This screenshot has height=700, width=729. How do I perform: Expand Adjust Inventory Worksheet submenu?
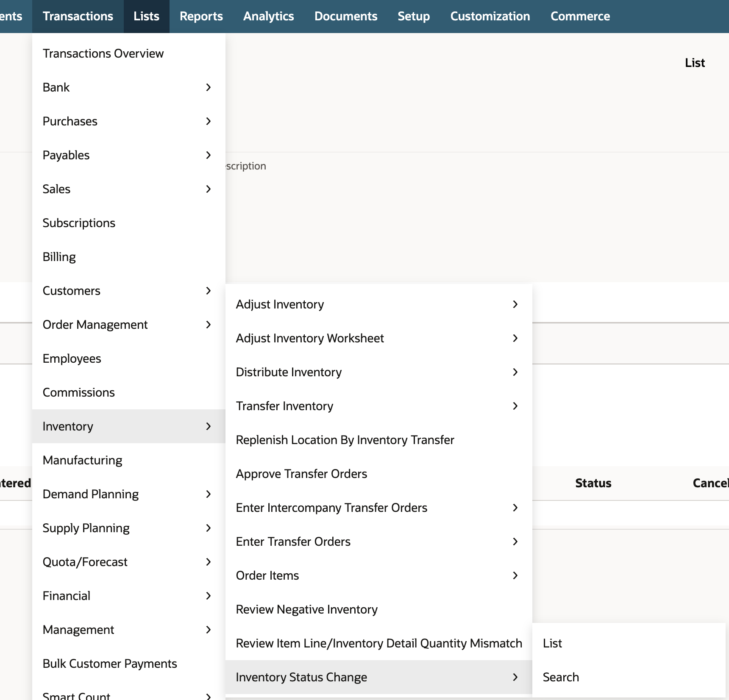click(x=379, y=338)
